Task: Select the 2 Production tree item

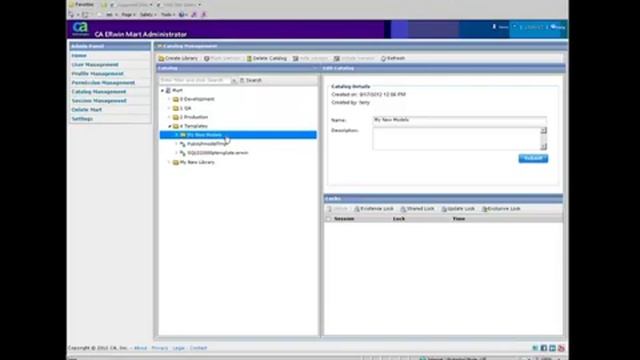Action: click(x=194, y=117)
